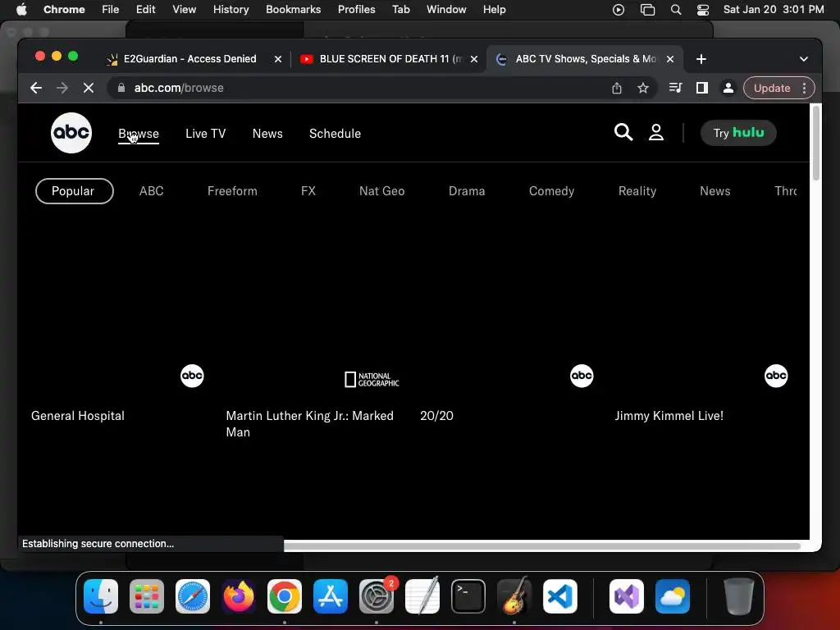This screenshot has height=630, width=840.
Task: Open the Profiles menu in the menu bar
Action: coord(356,10)
